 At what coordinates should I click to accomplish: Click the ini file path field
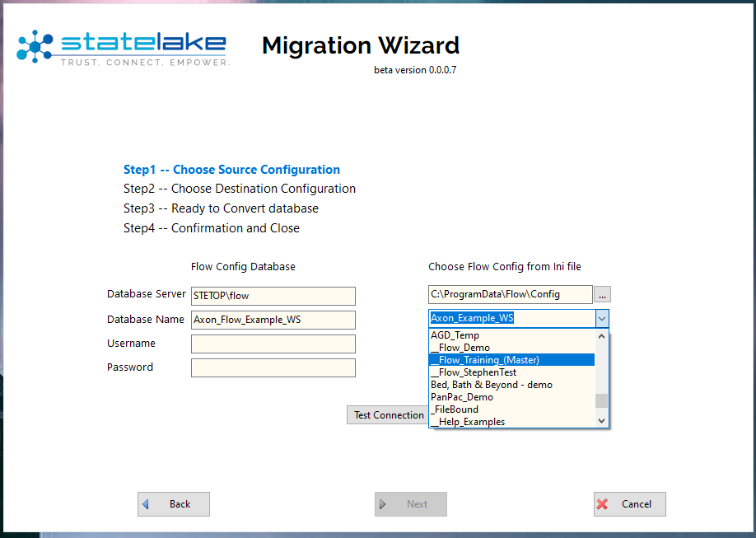click(x=511, y=294)
